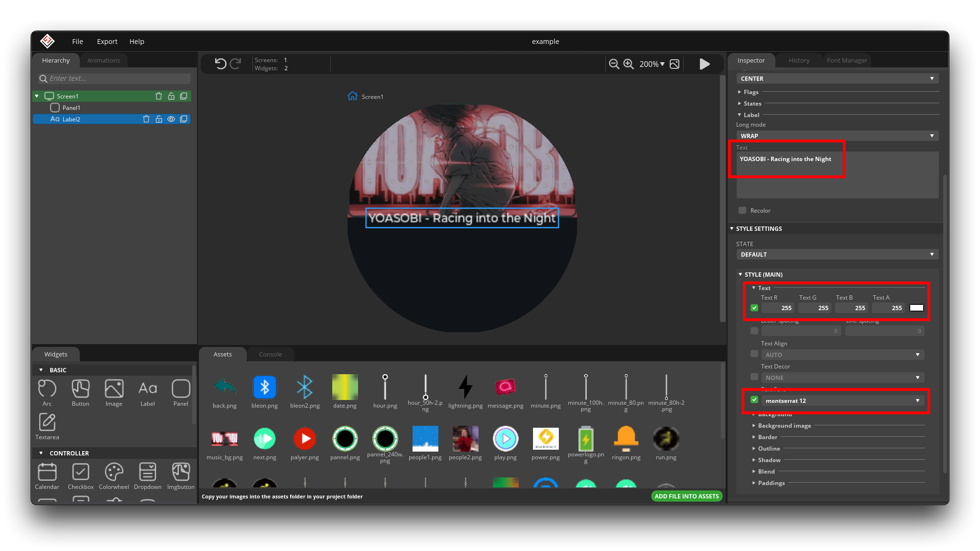Select the Calendar widget

click(47, 476)
